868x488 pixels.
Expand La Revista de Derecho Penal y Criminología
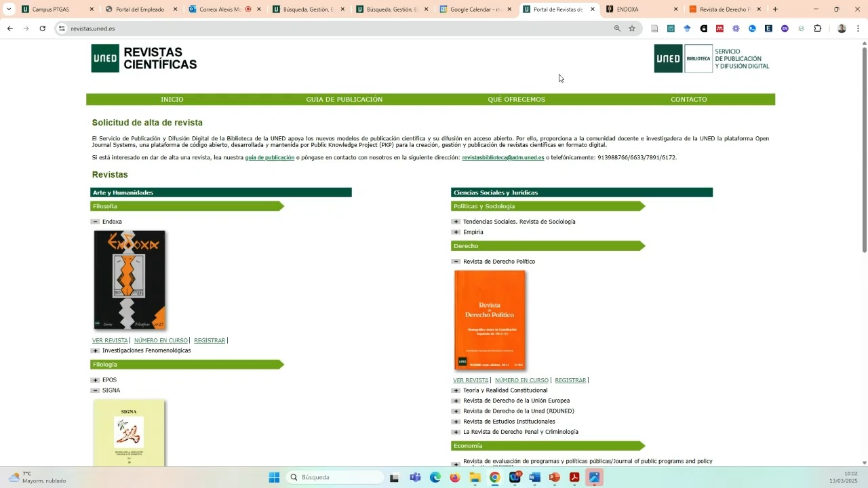[456, 432]
